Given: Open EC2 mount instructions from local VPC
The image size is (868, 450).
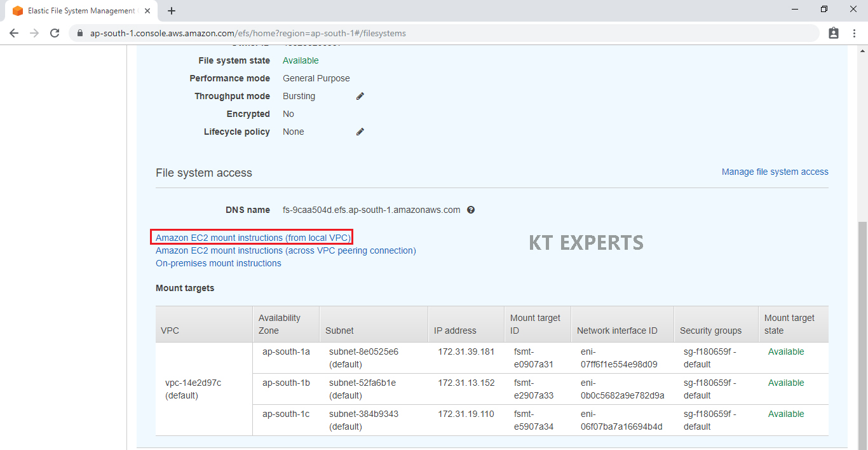Looking at the screenshot, I should click(x=254, y=238).
